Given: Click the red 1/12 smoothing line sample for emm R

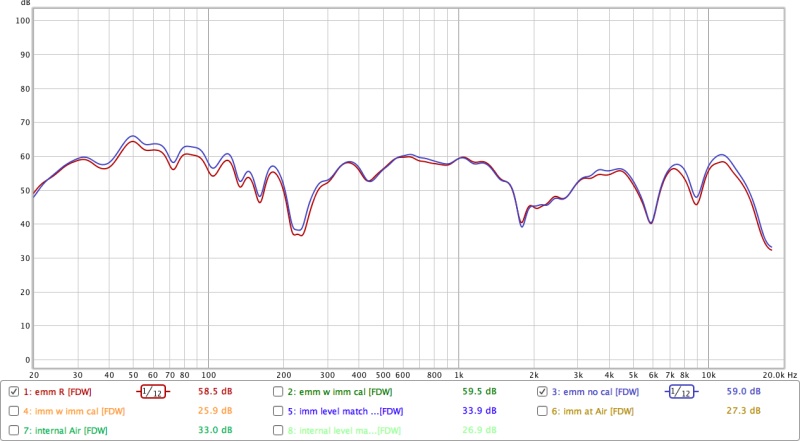Looking at the screenshot, I should point(153,392).
